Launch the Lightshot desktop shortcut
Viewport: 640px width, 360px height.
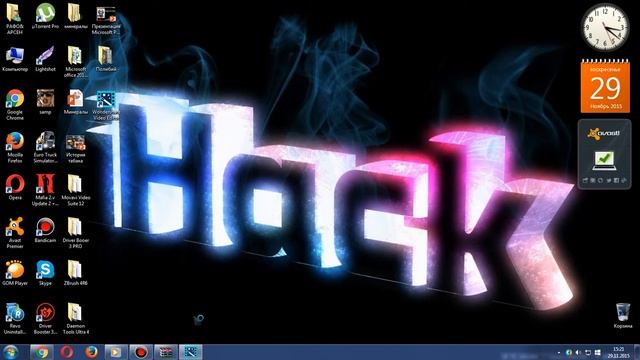click(45, 60)
